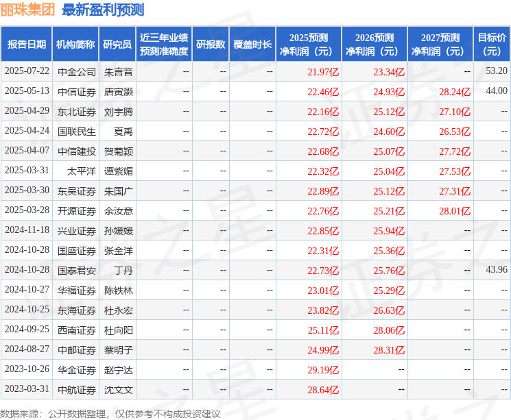Click the 29.19亿 profit value
The height and width of the screenshot is (420, 511).
[x=323, y=370]
